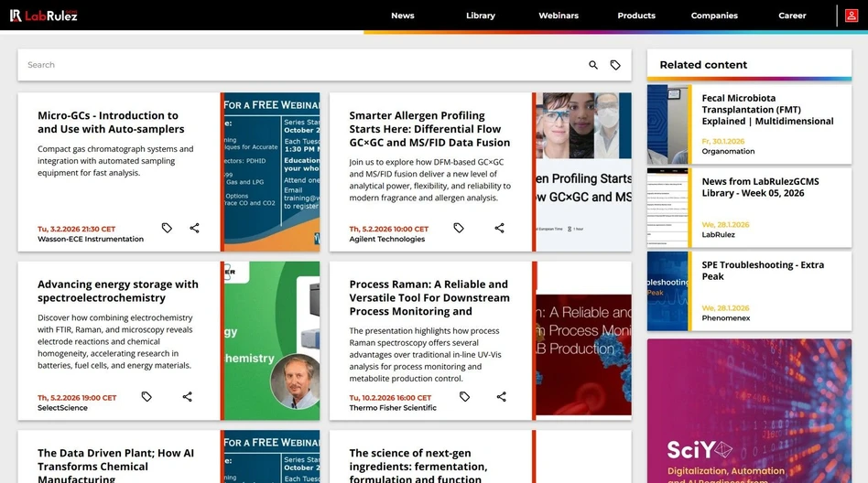
Task: Open Micro-GCs Introduction webinar title
Action: (111, 123)
